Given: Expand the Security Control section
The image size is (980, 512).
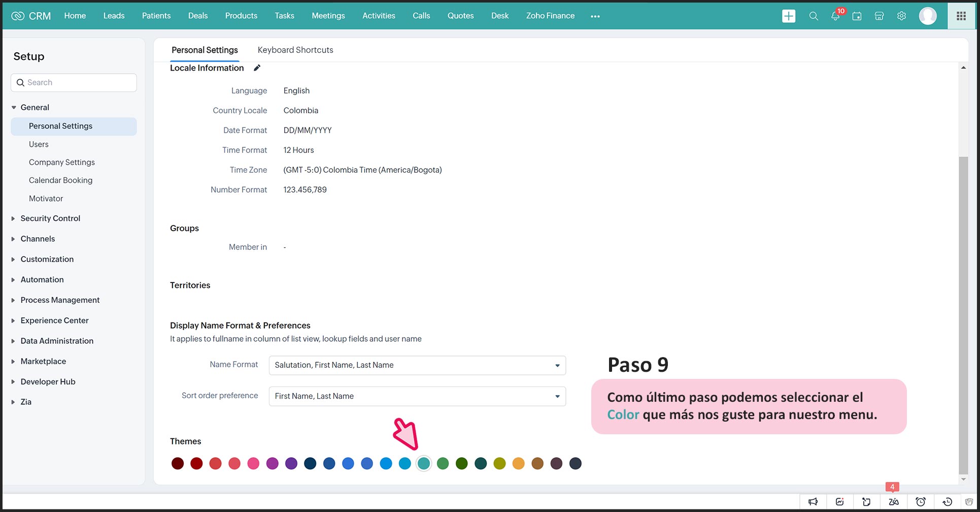Looking at the screenshot, I should click(x=50, y=218).
